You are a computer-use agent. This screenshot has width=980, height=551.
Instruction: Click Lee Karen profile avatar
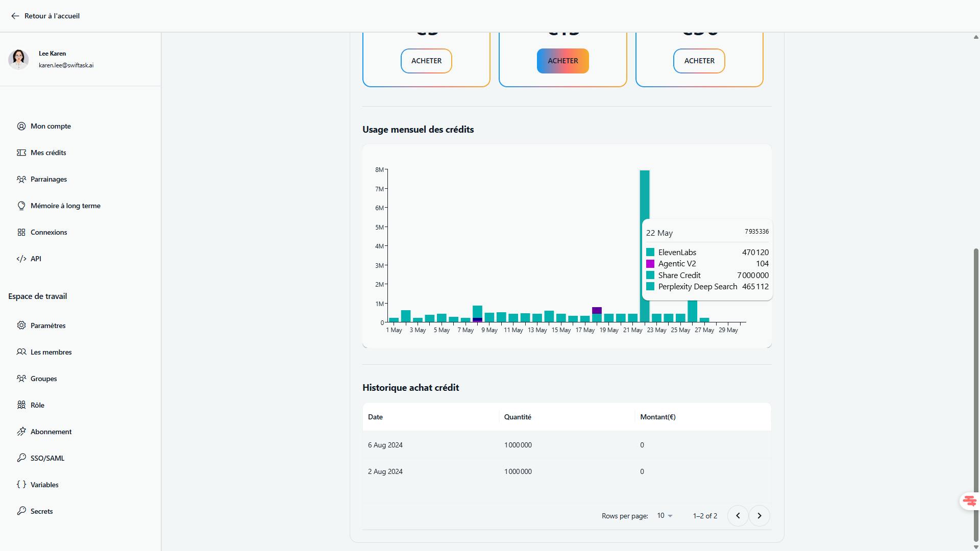pyautogui.click(x=18, y=59)
